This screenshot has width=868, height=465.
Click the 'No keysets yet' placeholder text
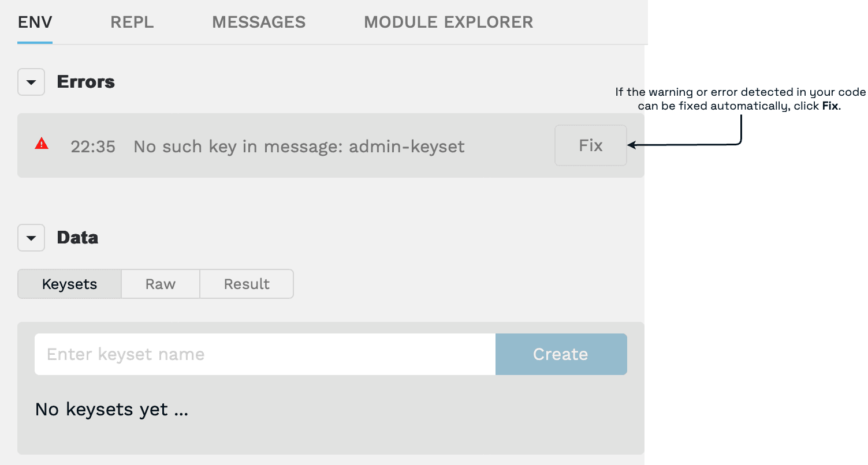point(111,410)
